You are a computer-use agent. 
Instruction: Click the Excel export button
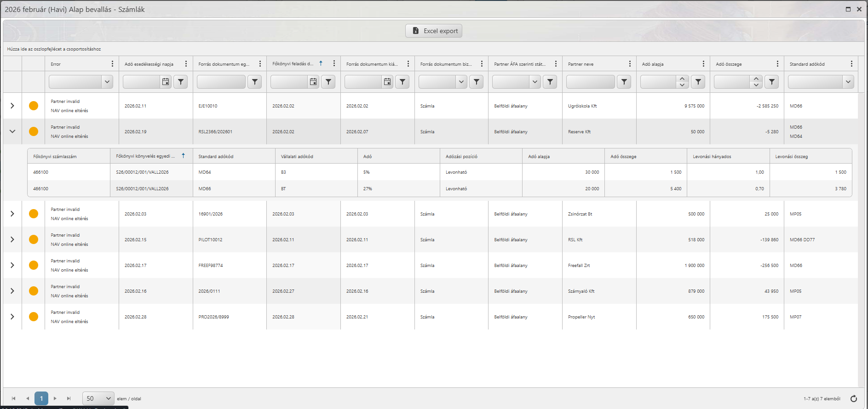tap(433, 31)
